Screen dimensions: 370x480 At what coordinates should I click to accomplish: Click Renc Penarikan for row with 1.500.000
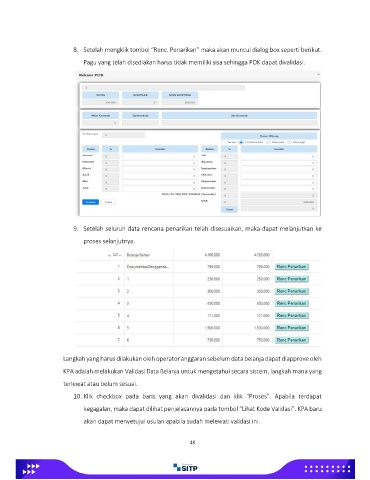pos(292,328)
